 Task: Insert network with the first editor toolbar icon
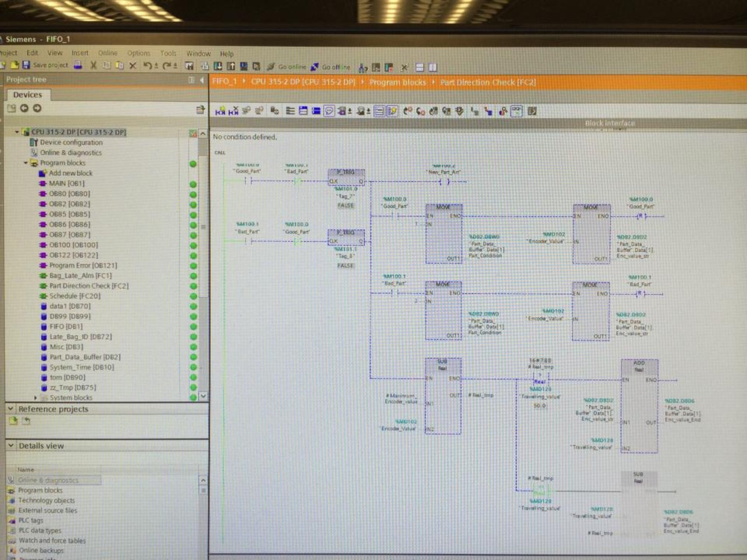point(220,111)
